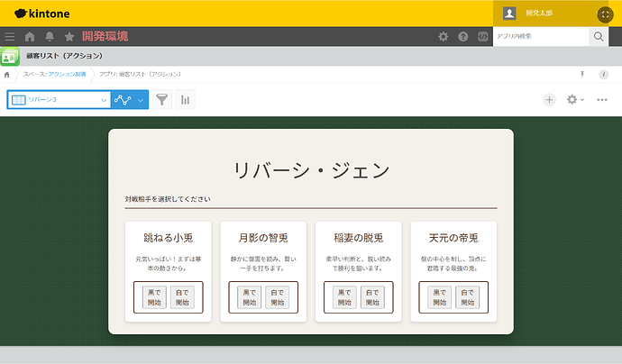Open the notifications bell
This screenshot has height=364, width=622.
tap(50, 37)
